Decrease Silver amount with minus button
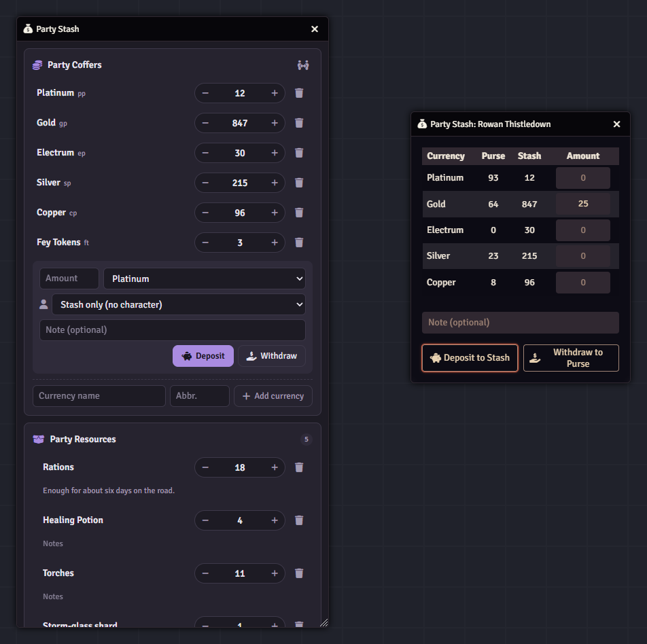 pos(205,183)
